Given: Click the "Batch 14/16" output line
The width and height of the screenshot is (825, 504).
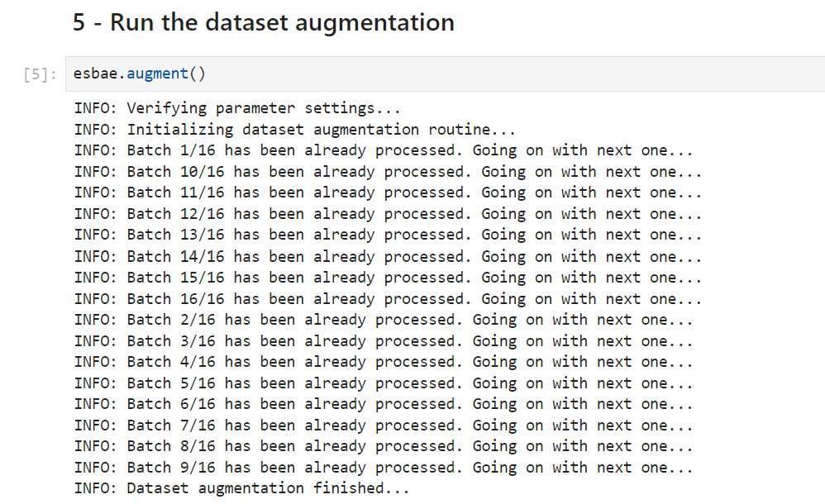Looking at the screenshot, I should click(388, 256).
